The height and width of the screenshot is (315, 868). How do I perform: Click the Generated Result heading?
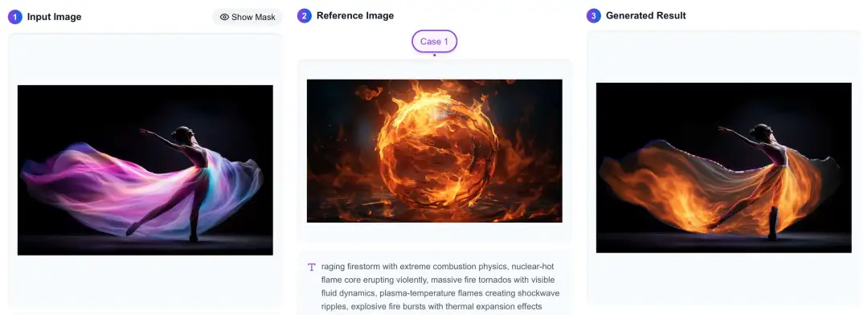tap(646, 15)
